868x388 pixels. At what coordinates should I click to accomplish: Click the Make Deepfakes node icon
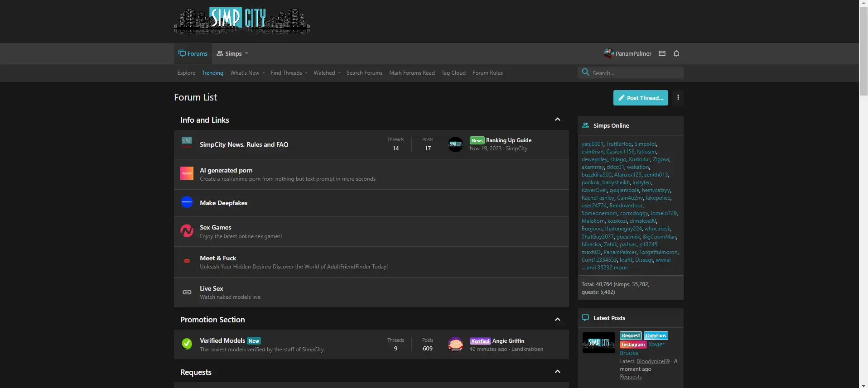(x=187, y=202)
